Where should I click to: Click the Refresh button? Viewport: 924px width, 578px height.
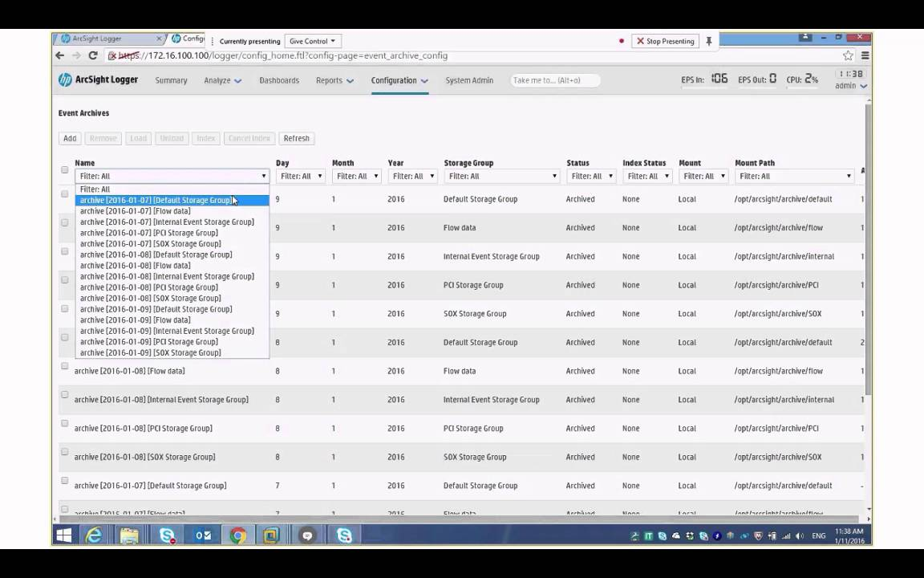tap(296, 138)
